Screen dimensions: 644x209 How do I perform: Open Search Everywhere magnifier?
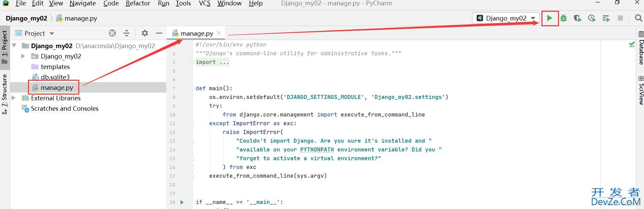point(638,18)
